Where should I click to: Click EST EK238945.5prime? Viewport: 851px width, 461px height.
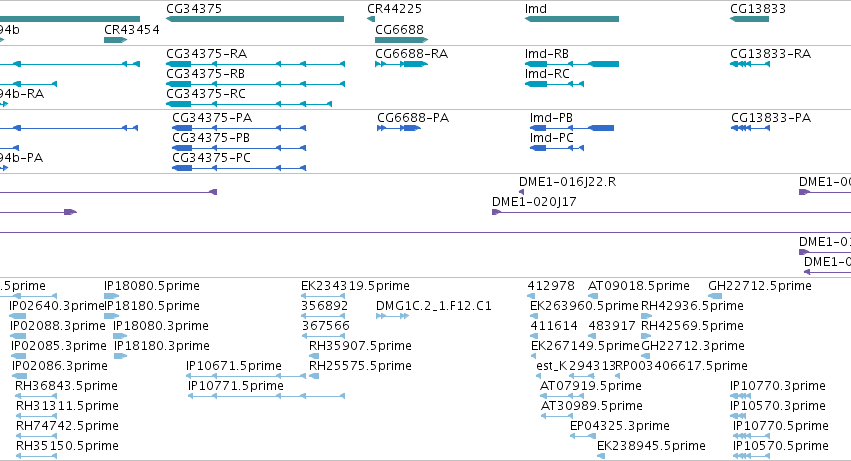601,457
